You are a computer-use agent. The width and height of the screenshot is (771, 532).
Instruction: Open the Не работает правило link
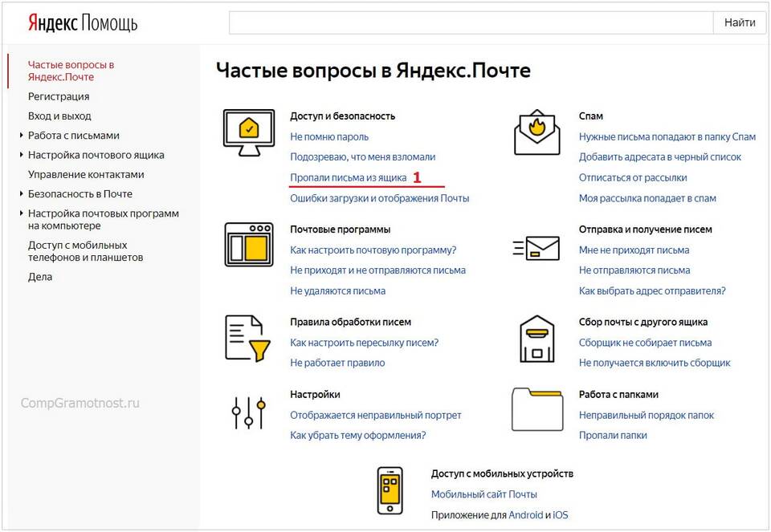pyautogui.click(x=337, y=363)
